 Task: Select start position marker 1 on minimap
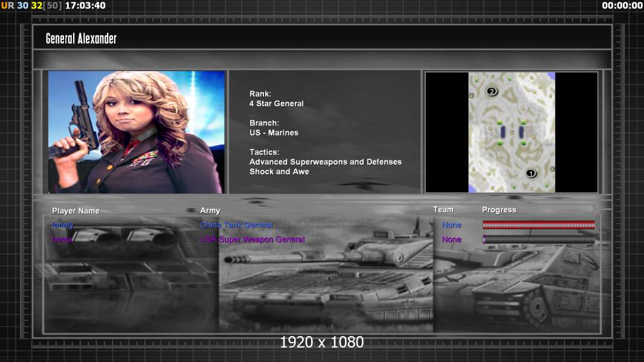530,173
